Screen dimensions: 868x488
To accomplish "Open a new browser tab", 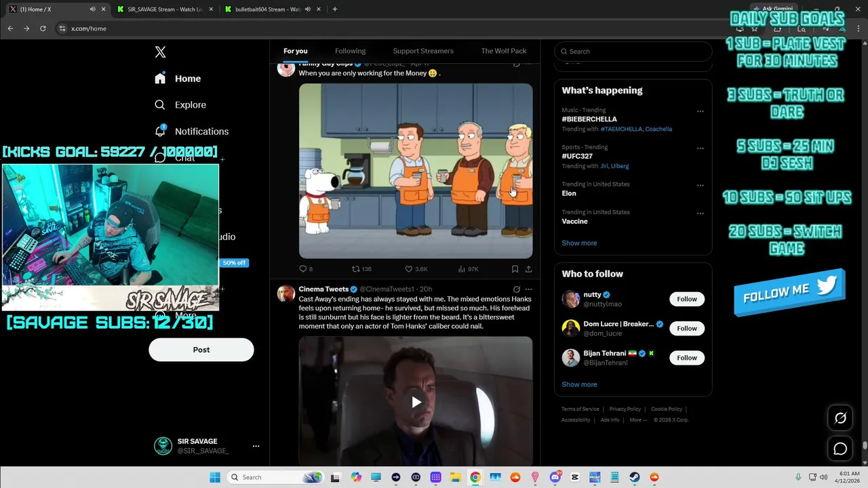I will point(334,9).
